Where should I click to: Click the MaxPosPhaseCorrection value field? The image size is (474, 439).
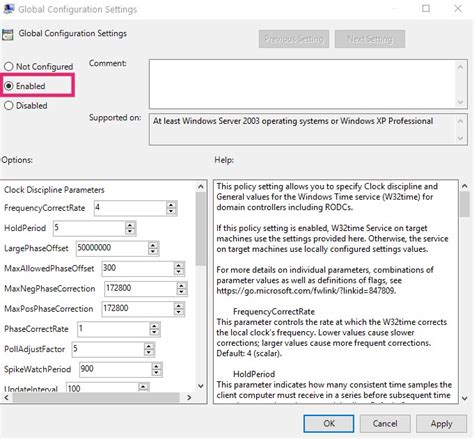click(138, 309)
